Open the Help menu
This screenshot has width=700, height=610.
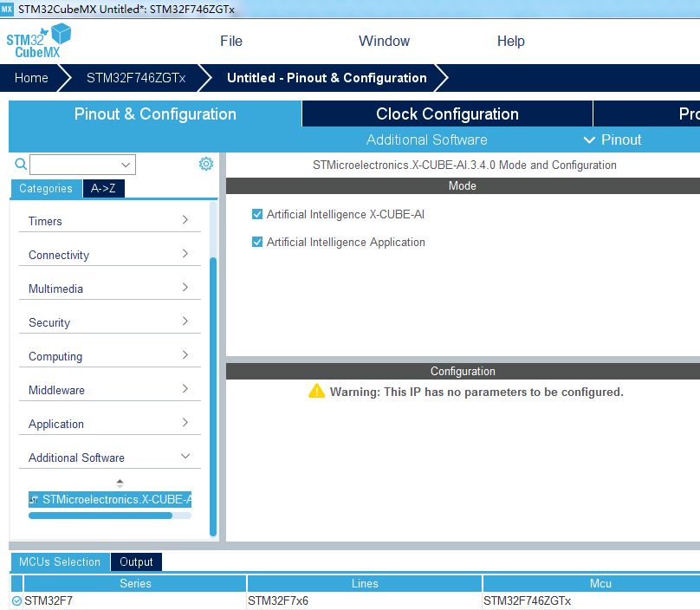coord(511,41)
